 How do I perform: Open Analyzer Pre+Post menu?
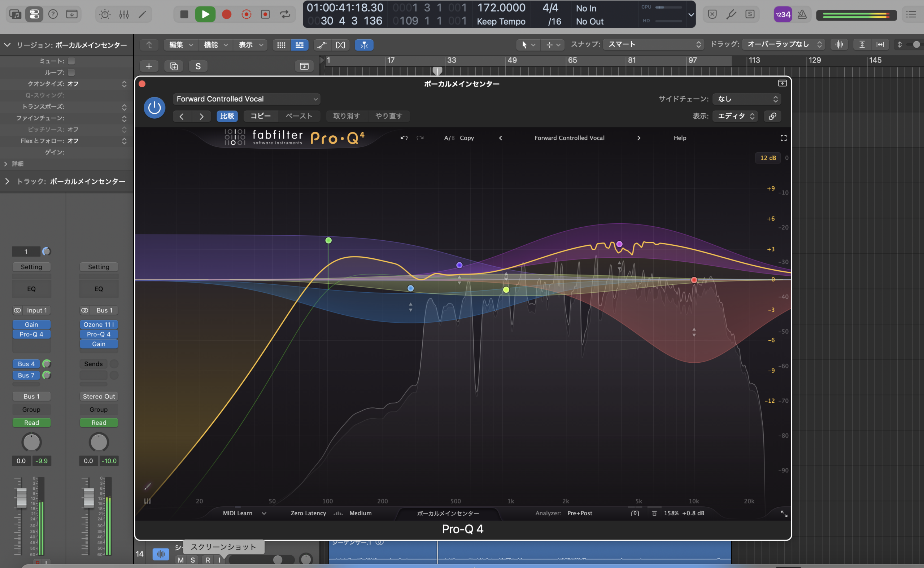[x=579, y=513]
